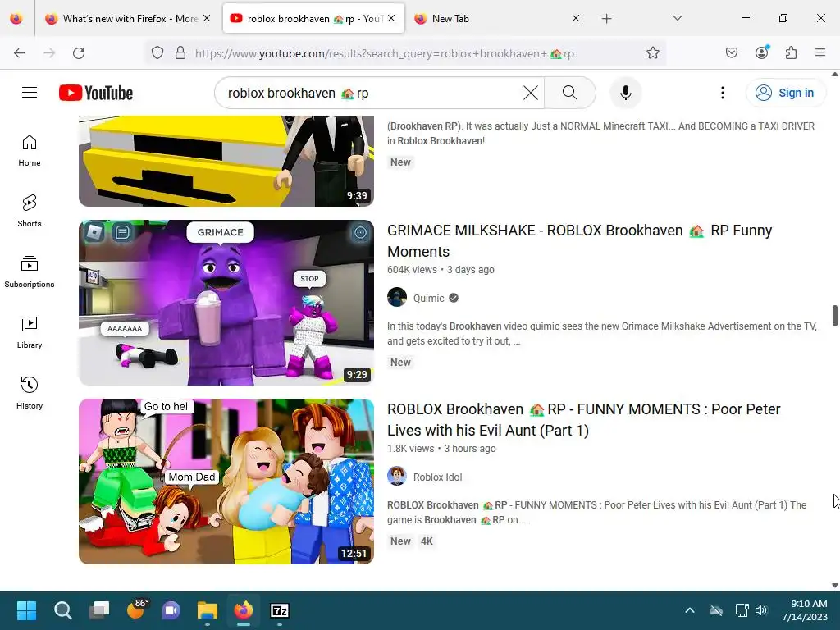Open the Grimace Milkshake video thumbnail
Viewport: 840px width, 630px height.
tap(226, 303)
